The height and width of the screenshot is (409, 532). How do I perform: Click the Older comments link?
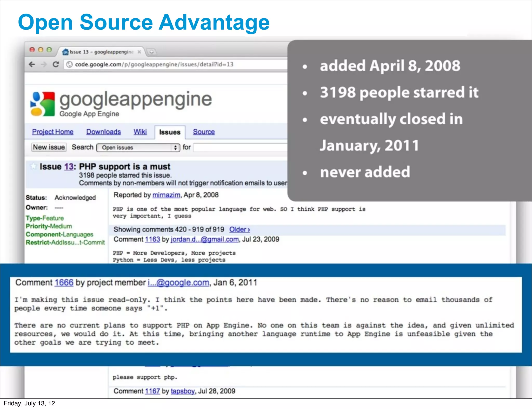[240, 229]
